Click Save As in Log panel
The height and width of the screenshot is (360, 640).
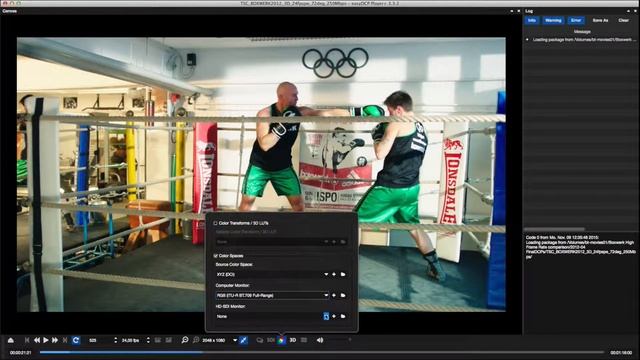(600, 20)
